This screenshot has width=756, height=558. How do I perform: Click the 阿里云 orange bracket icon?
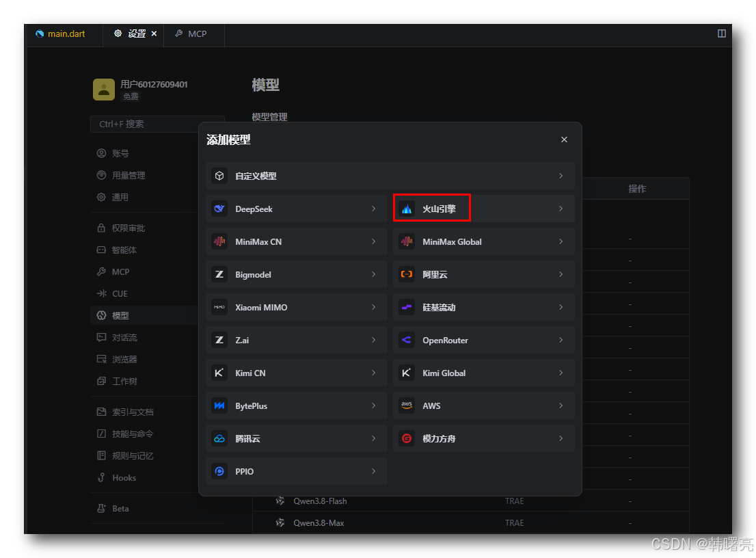pyautogui.click(x=407, y=274)
